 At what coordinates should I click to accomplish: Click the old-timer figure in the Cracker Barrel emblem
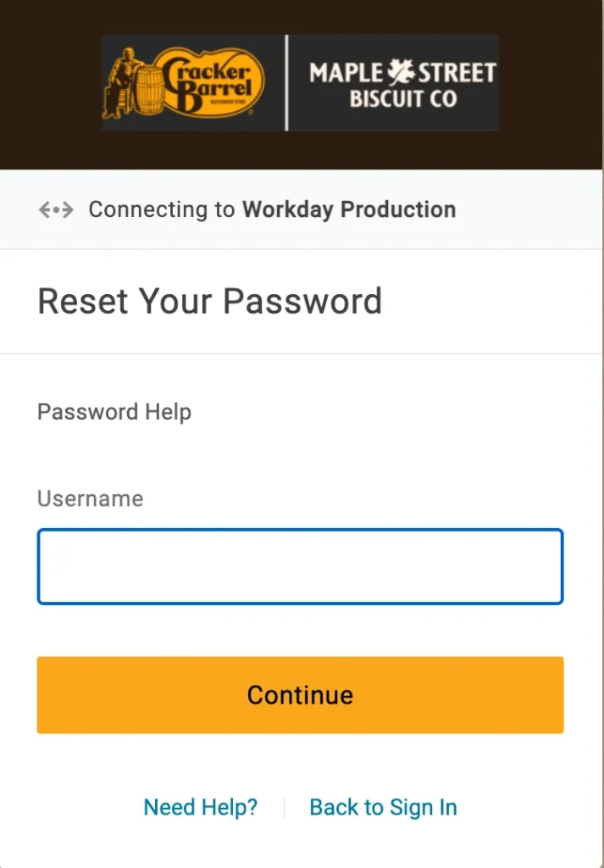tap(125, 76)
